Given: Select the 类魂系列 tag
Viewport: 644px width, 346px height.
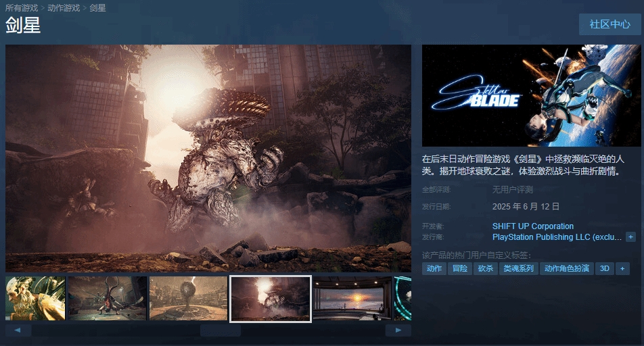Looking at the screenshot, I should (x=518, y=268).
